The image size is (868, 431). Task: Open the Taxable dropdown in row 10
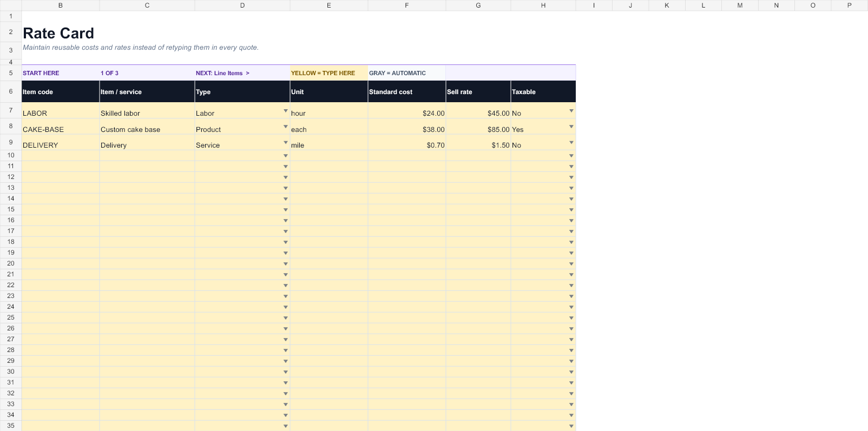tap(571, 156)
